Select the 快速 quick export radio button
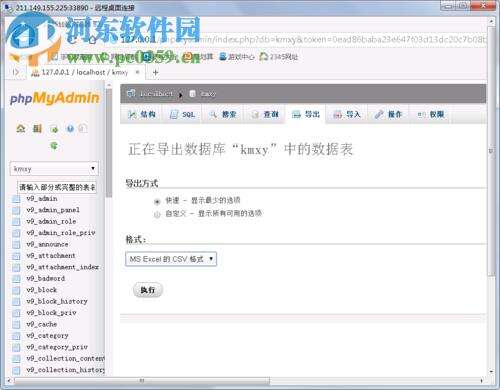 [157, 201]
